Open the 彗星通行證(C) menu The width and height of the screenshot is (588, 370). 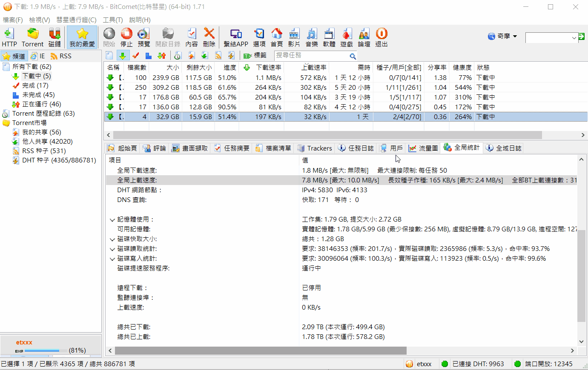coord(76,20)
